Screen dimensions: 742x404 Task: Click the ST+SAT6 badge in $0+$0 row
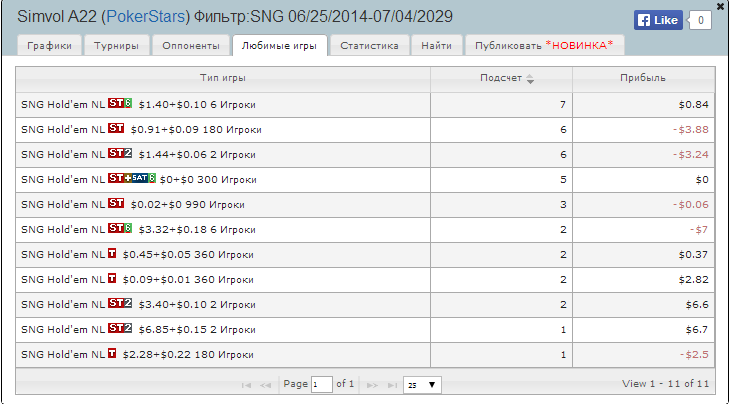point(132,178)
